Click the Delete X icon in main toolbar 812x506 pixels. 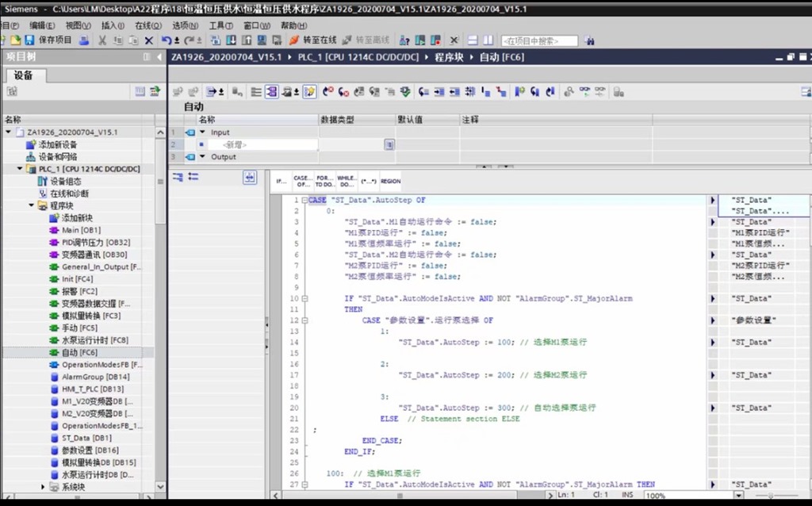point(148,40)
